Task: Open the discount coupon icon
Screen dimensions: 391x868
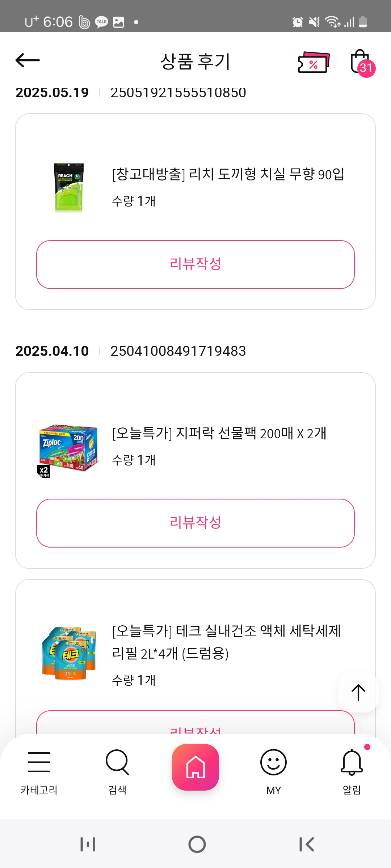Action: (314, 62)
